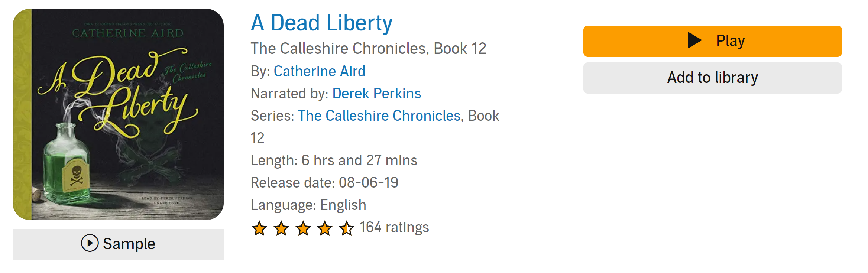Click the Release date 08-06-19 text
Viewport: 868px width, 273px height.
pyautogui.click(x=324, y=183)
